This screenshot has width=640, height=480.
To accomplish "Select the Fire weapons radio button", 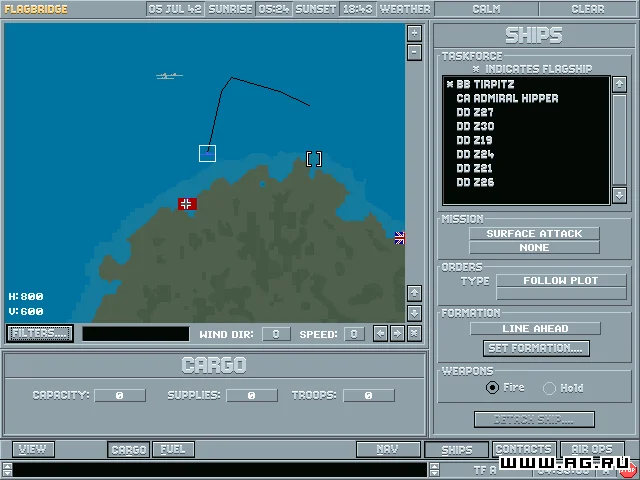I will pos(492,388).
